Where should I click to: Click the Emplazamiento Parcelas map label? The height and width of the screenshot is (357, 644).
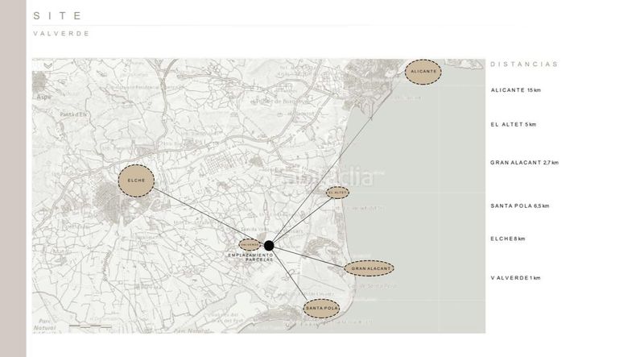pyautogui.click(x=250, y=257)
